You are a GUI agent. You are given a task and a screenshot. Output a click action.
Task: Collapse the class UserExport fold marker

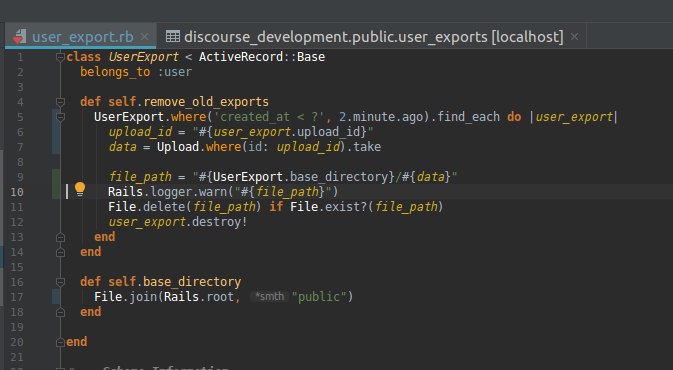click(61, 57)
